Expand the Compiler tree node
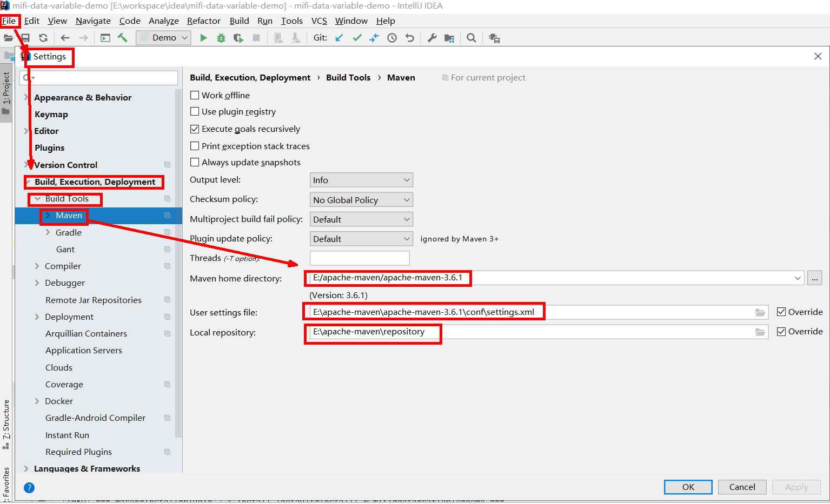This screenshot has width=830, height=504. click(x=37, y=266)
